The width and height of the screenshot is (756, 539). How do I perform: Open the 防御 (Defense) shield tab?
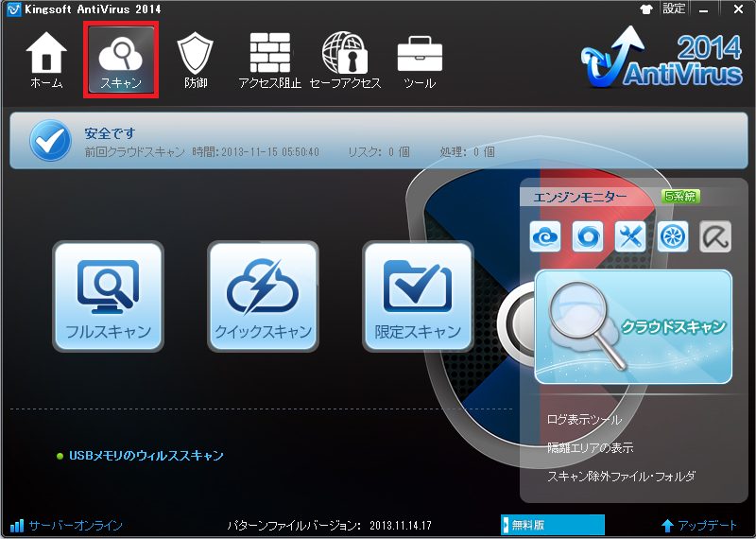tap(196, 61)
